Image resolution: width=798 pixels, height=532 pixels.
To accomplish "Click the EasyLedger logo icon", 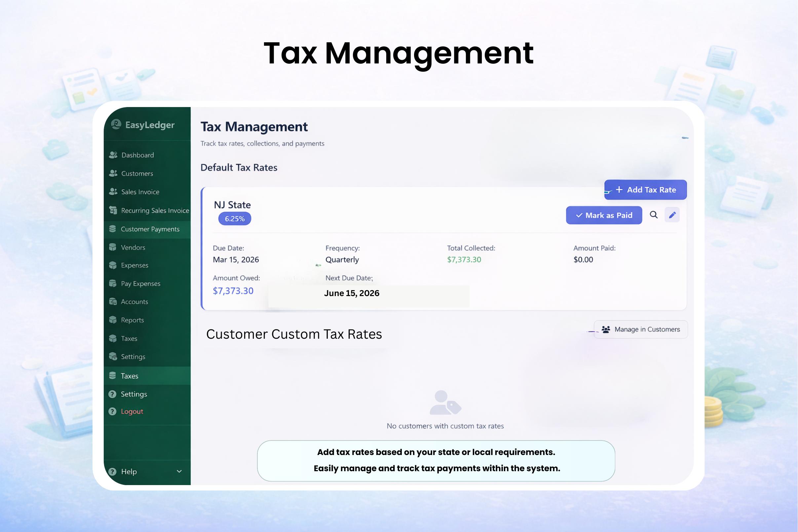I will pos(116,124).
